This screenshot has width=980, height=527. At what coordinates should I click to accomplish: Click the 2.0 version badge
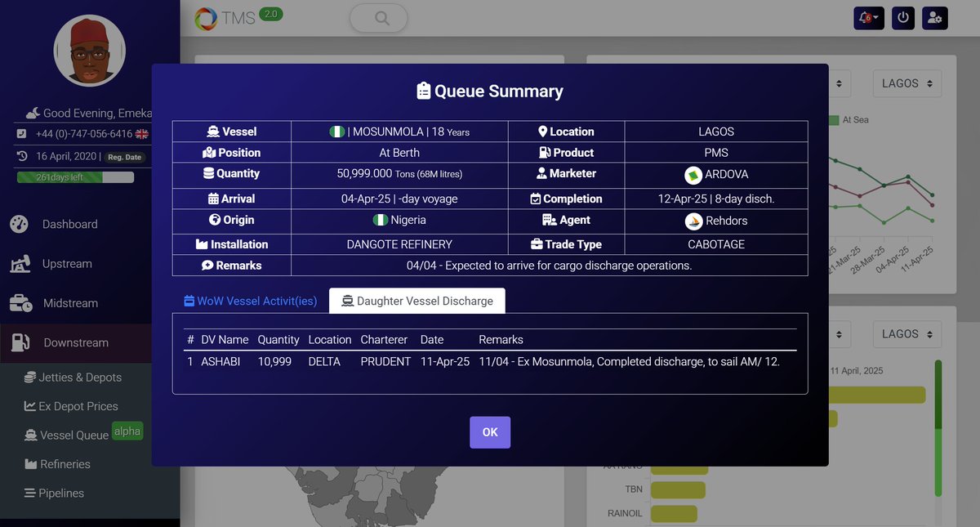pyautogui.click(x=271, y=14)
